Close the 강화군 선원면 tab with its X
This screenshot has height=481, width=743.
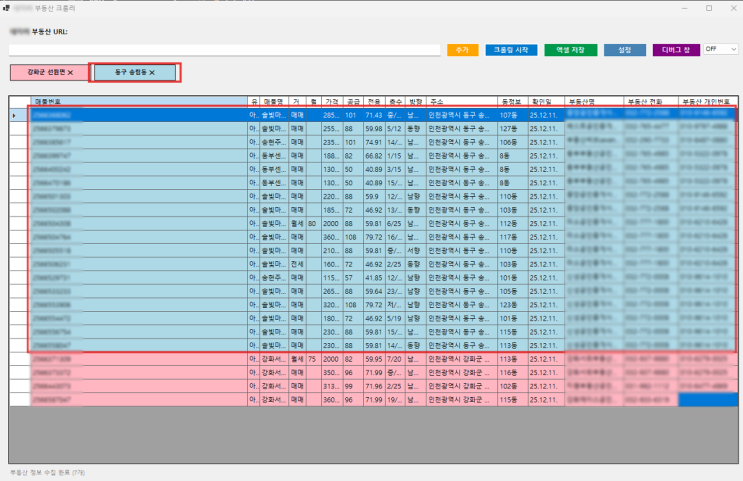click(71, 73)
